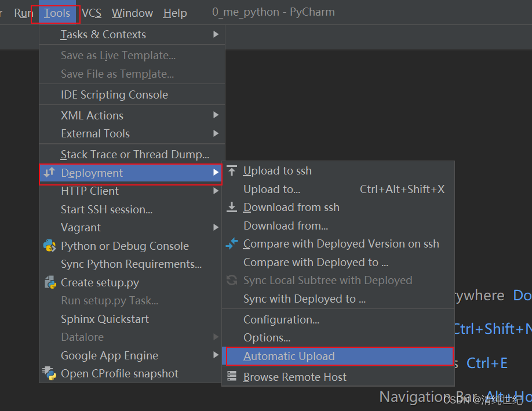Open Stack Trace or Thread Dump...

point(132,154)
